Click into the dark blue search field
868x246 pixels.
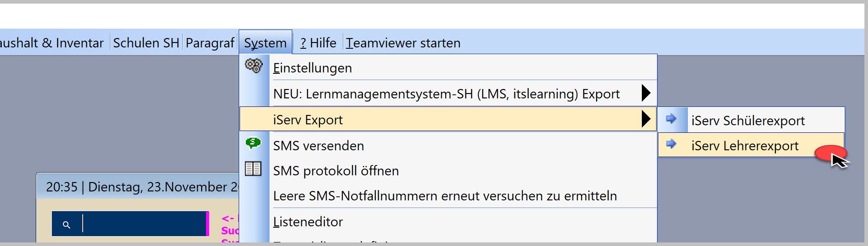coord(129,224)
